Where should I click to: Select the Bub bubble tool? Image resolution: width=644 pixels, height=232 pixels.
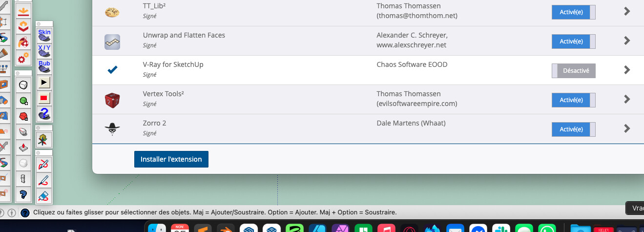(44, 67)
